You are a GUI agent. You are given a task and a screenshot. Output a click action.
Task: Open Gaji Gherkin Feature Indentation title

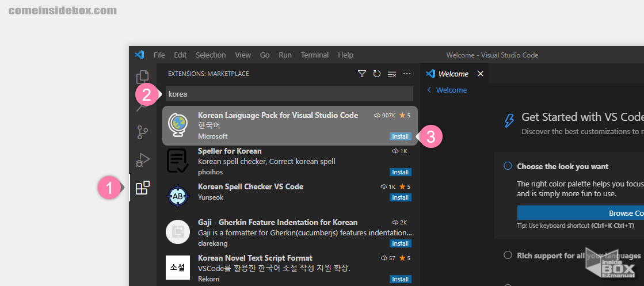[277, 222]
